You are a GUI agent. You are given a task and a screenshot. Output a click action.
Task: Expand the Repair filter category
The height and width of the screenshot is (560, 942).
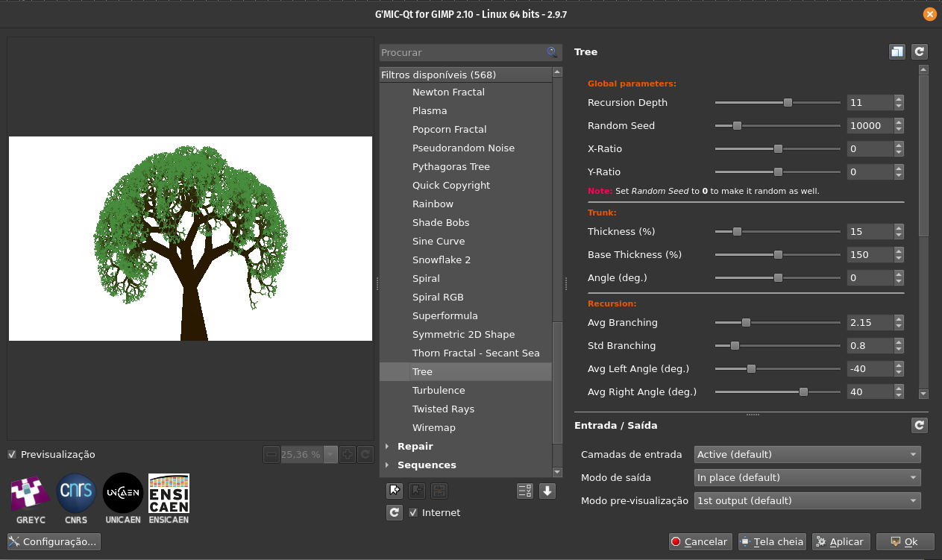(x=387, y=446)
